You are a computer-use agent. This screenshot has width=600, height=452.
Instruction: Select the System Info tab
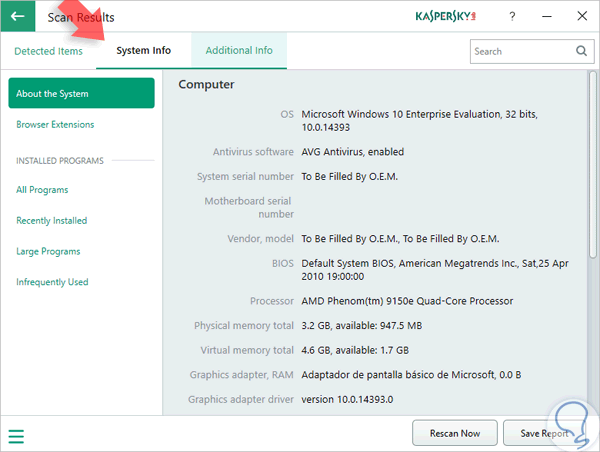pos(143,51)
